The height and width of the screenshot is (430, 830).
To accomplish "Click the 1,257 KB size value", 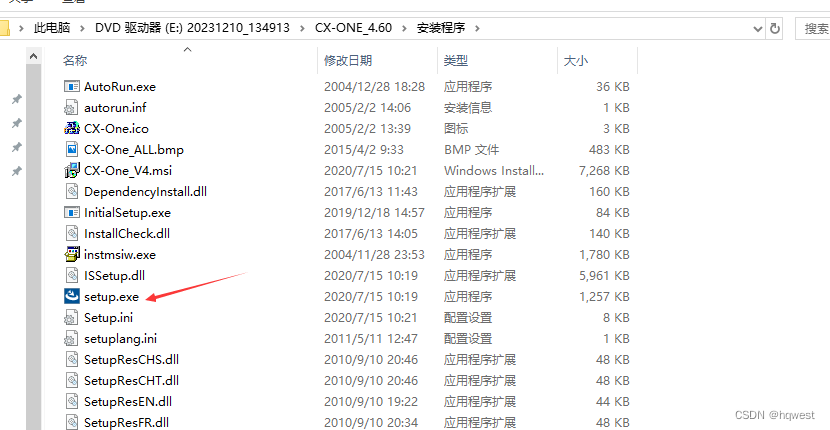I will [x=605, y=297].
